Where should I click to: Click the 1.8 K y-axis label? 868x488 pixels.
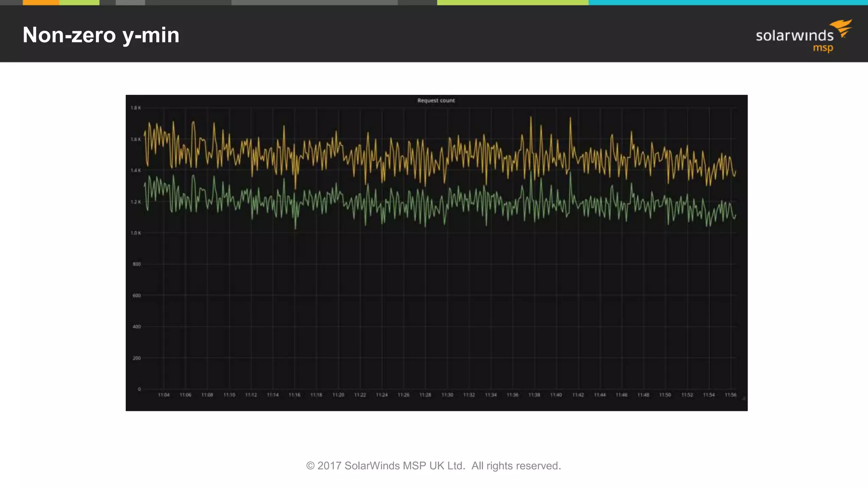pos(136,108)
